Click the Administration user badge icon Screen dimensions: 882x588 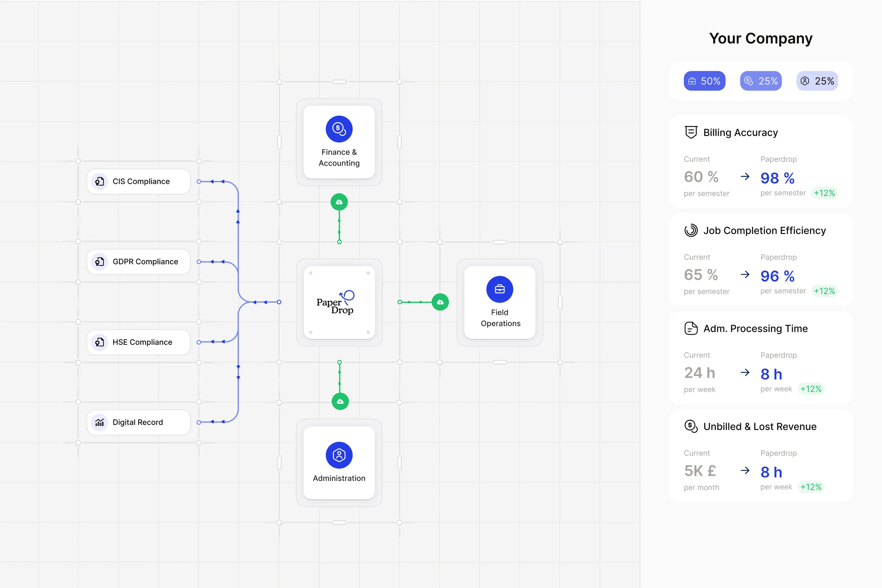pos(339,455)
